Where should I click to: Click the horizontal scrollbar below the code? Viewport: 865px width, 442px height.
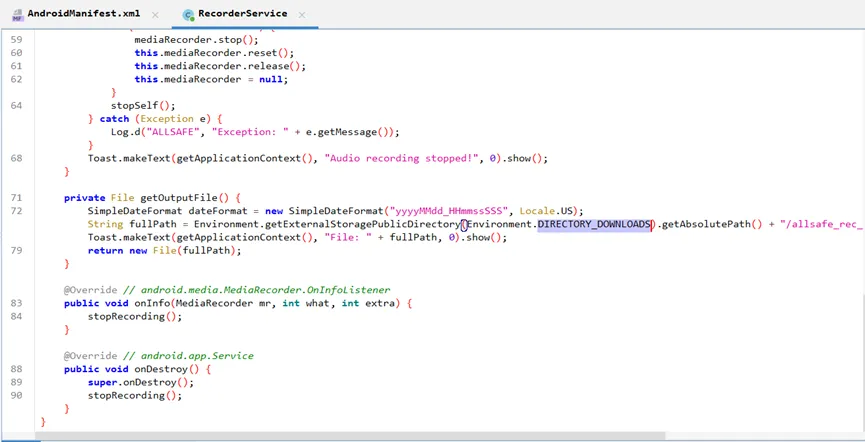click(x=350, y=436)
